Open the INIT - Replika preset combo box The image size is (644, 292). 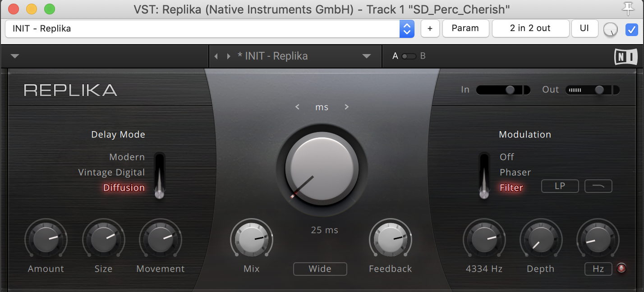point(210,28)
